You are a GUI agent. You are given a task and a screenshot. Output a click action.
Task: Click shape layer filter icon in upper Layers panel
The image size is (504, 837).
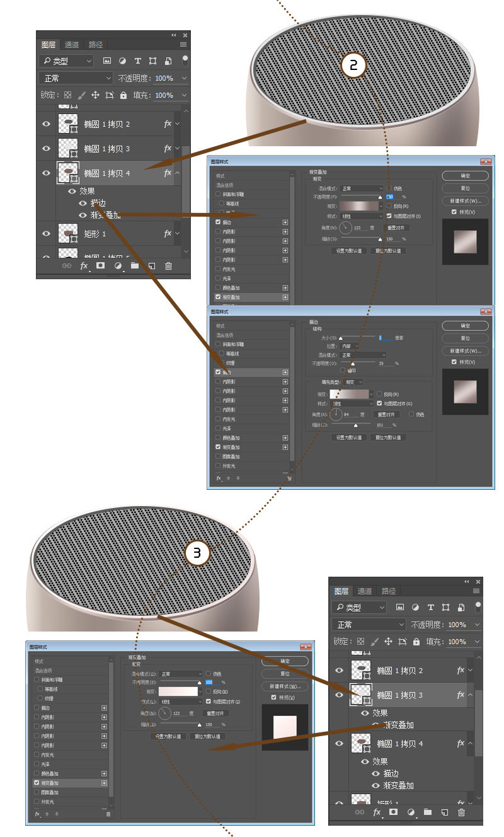point(152,61)
